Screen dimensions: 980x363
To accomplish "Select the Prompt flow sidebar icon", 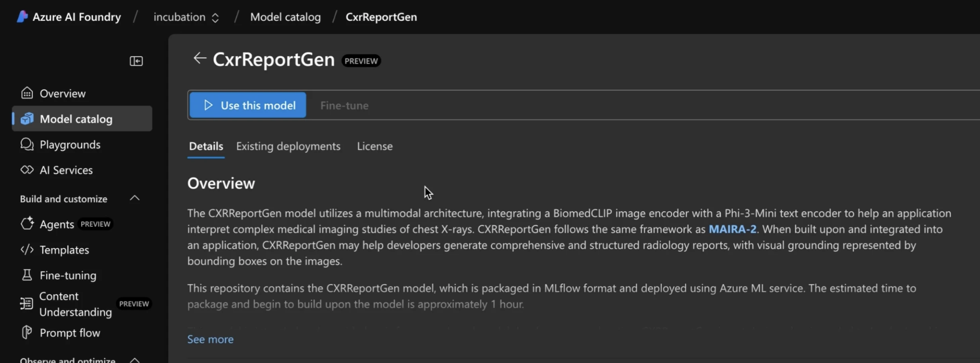I will click(x=26, y=332).
